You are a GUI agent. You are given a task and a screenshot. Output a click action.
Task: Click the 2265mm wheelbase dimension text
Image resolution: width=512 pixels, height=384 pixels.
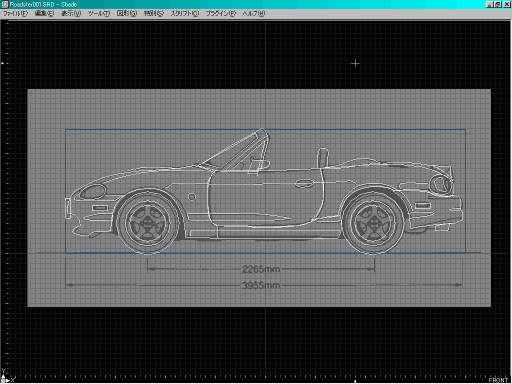261,269
